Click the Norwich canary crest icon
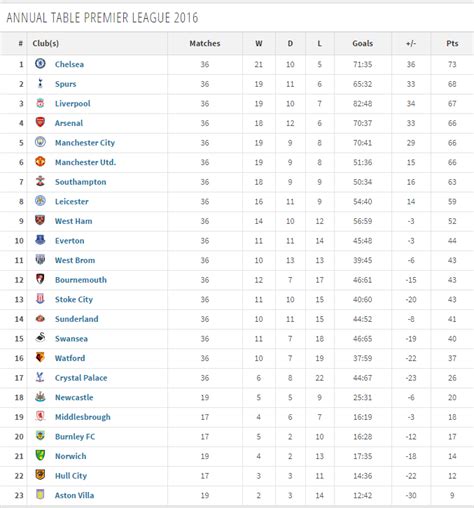 (40, 455)
